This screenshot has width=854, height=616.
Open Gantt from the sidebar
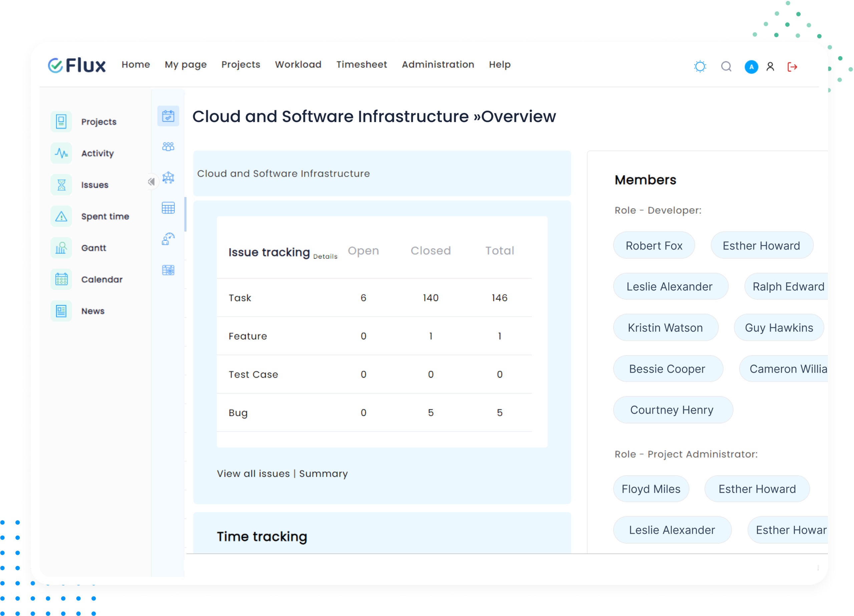coord(94,248)
